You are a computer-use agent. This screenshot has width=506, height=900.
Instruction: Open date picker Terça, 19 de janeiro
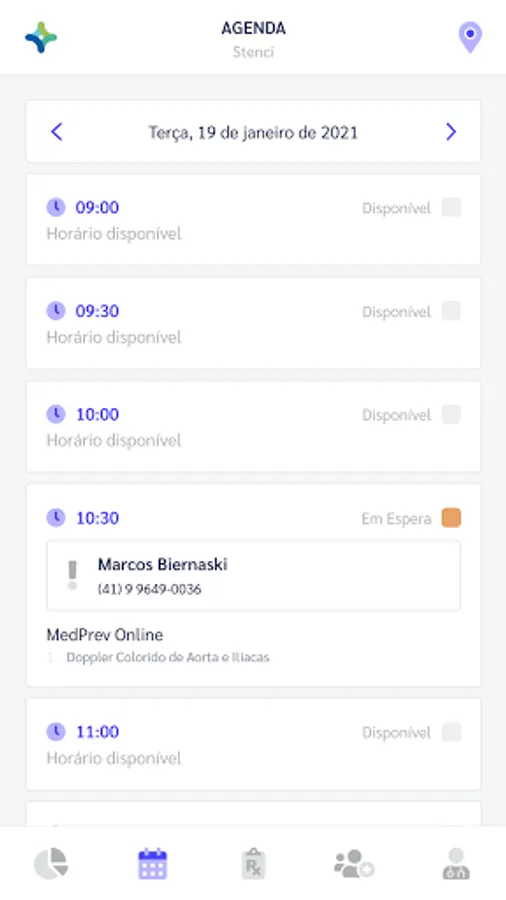pos(253,133)
